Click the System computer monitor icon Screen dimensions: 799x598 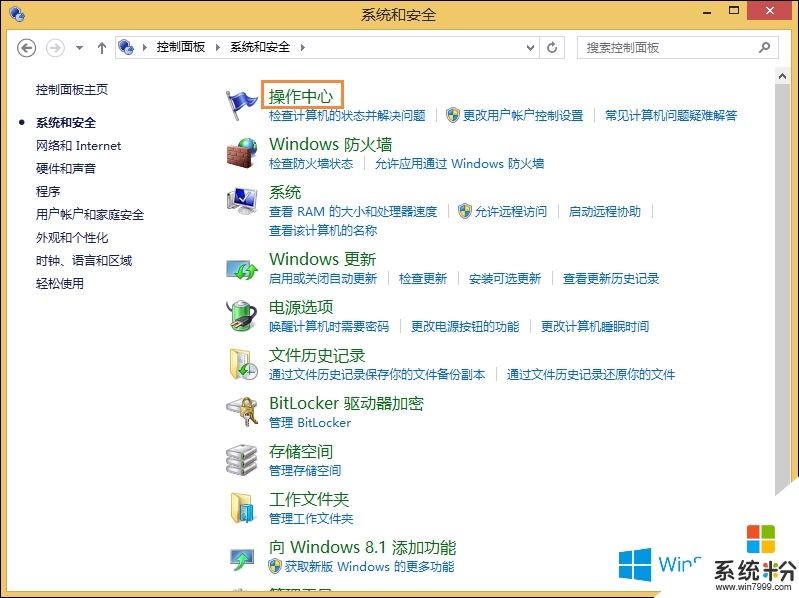pyautogui.click(x=241, y=201)
